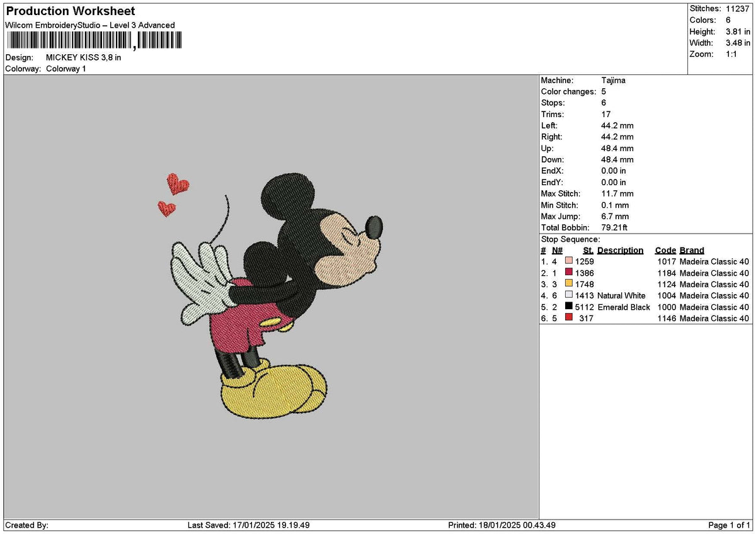
Task: Click the 'Colorway 1' value
Action: [66, 69]
